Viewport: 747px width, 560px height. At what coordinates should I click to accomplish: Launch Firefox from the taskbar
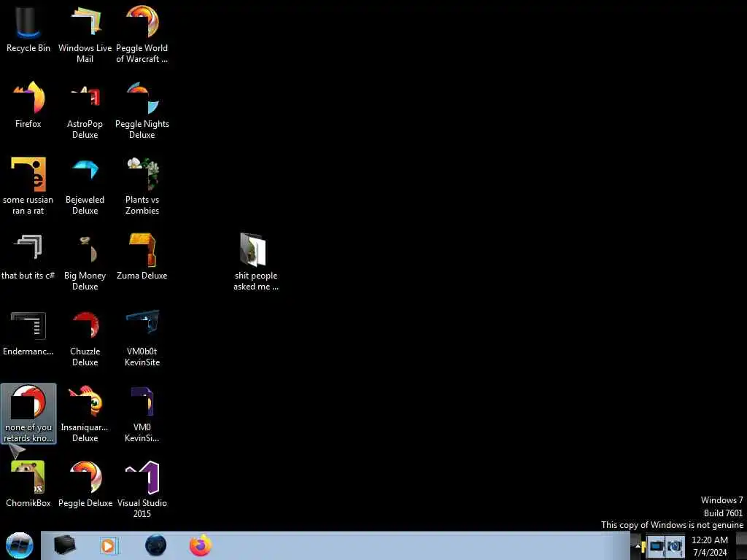[201, 545]
